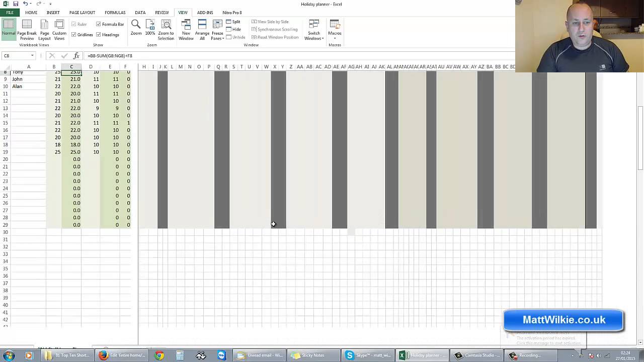Open the INSERT ribbon tab
Viewport: 644px width, 362px height.
(x=53, y=13)
